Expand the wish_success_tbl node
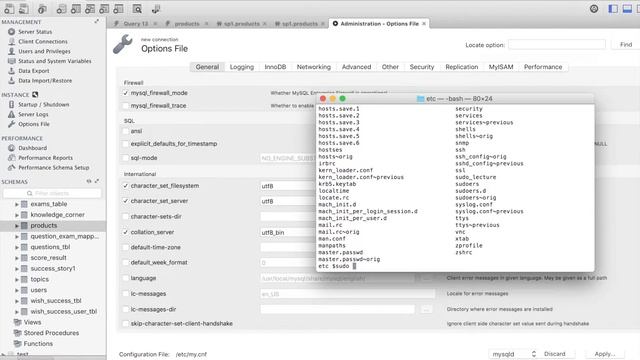640x360 pixels. point(17,301)
